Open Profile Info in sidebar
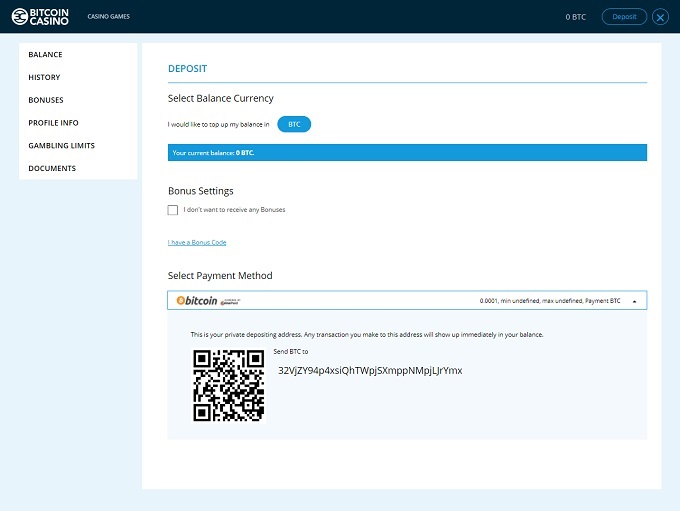Screen dimensions: 680x511 coord(53,123)
